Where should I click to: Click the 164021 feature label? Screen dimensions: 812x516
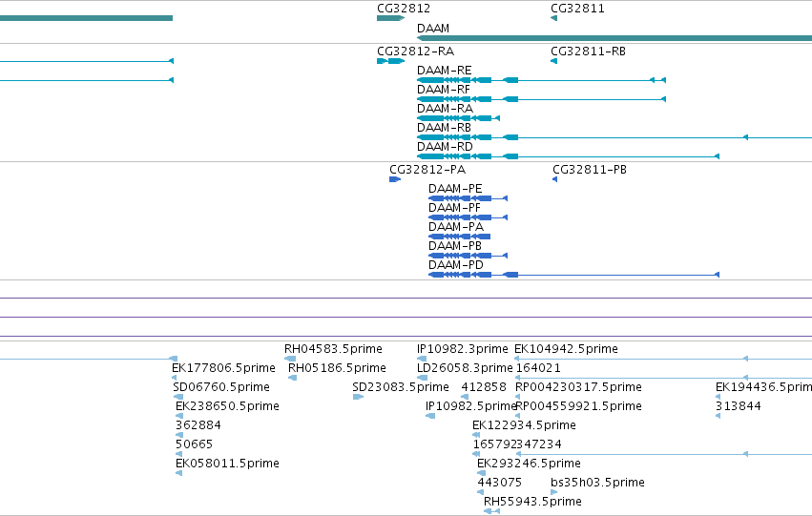pyautogui.click(x=538, y=368)
